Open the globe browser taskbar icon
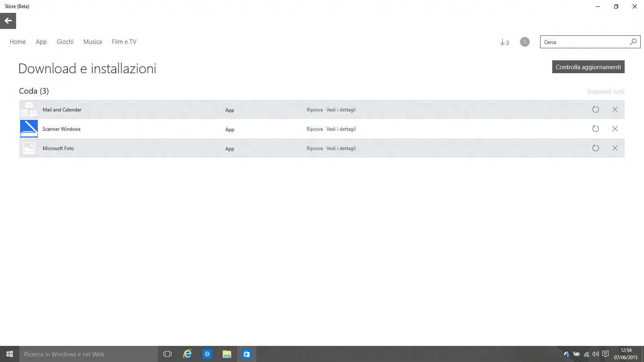 (207, 354)
